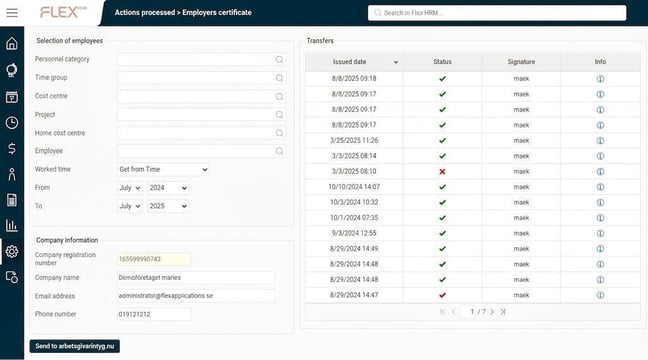This screenshot has width=648, height=360.
Task: Open the lightbulb sidebar icon
Action: [12, 70]
